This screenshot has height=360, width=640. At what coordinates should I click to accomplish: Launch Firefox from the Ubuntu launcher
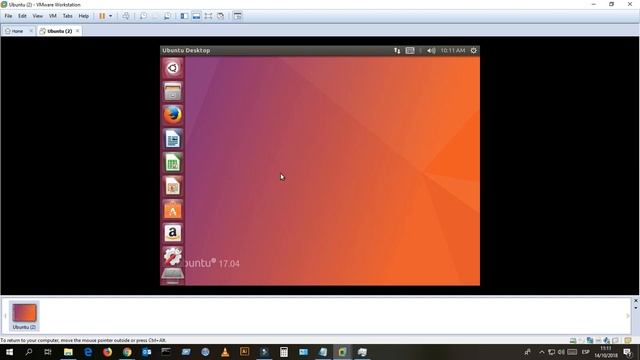[173, 115]
